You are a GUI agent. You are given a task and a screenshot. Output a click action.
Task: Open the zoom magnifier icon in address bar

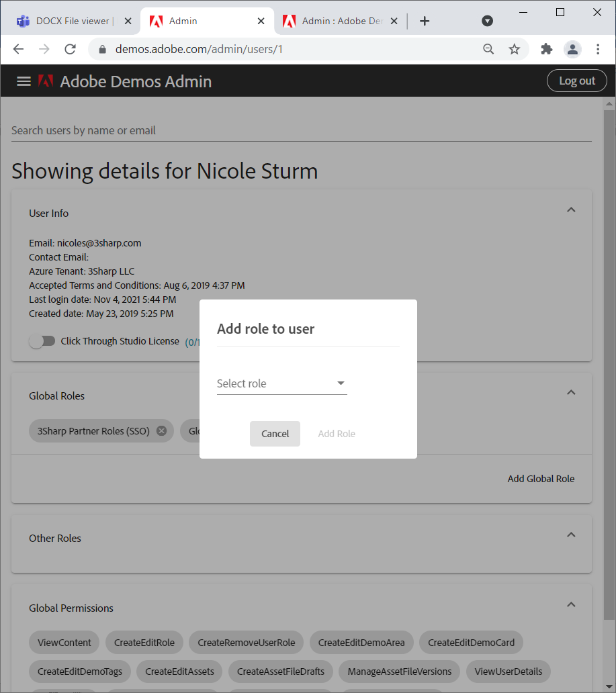[x=488, y=49]
